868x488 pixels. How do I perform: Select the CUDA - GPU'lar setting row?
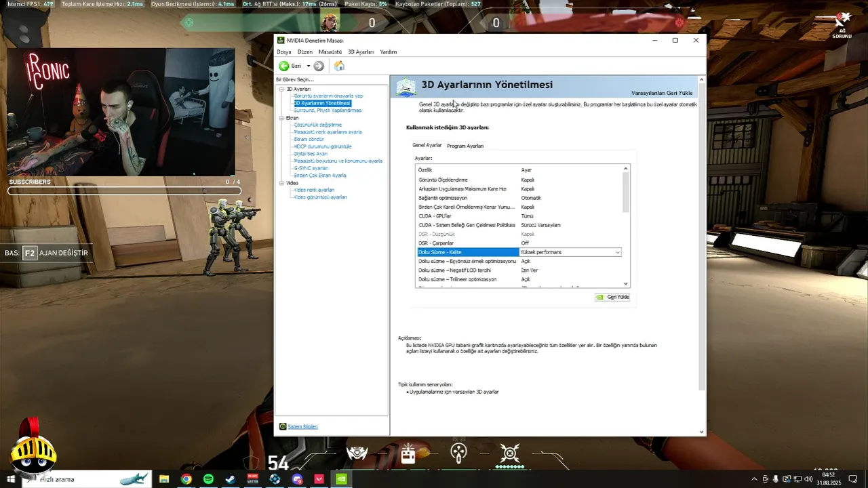pyautogui.click(x=519, y=216)
